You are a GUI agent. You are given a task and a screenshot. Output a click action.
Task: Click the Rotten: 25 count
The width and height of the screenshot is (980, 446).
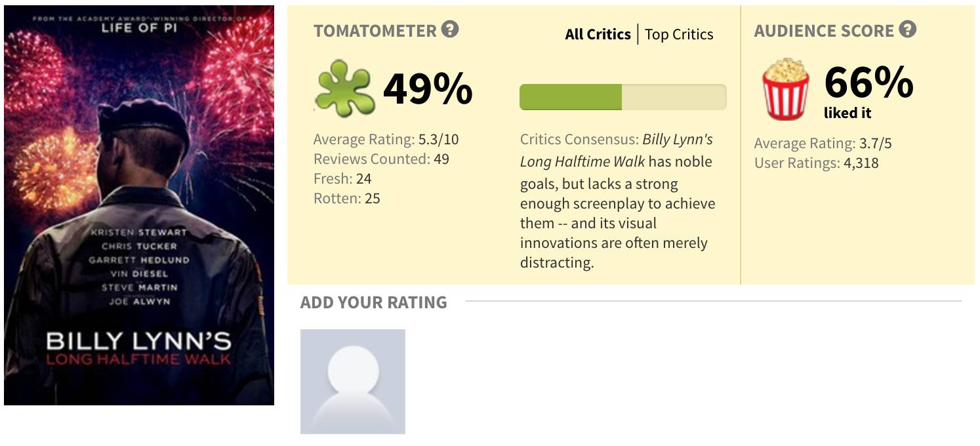coord(347,198)
